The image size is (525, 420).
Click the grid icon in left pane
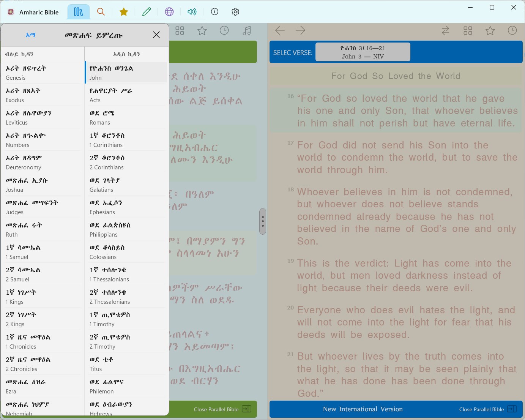[x=180, y=31]
